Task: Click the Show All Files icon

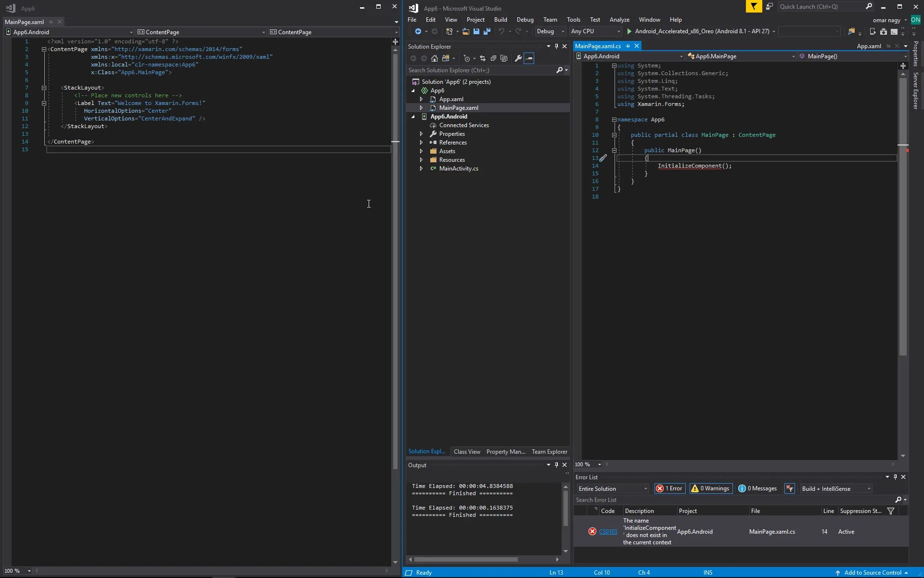Action: pos(504,58)
